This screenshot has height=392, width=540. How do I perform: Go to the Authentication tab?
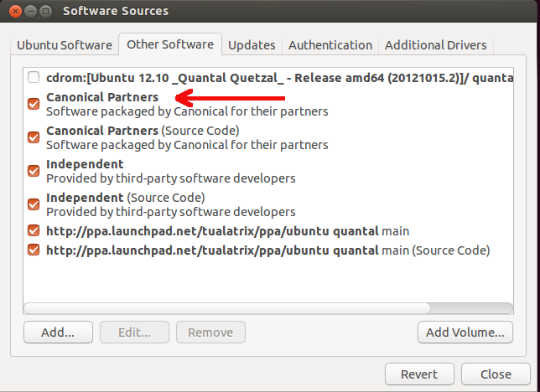click(330, 45)
